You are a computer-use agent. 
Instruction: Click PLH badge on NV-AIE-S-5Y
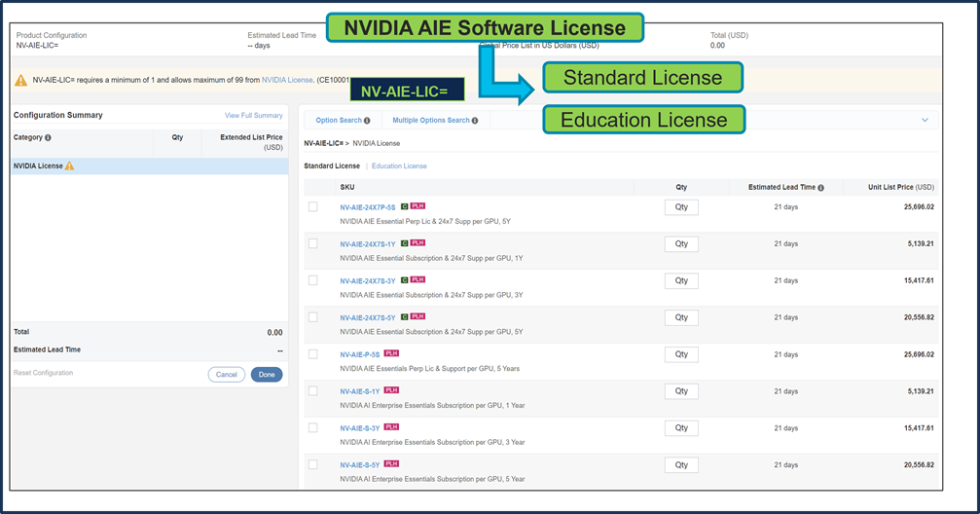click(391, 464)
